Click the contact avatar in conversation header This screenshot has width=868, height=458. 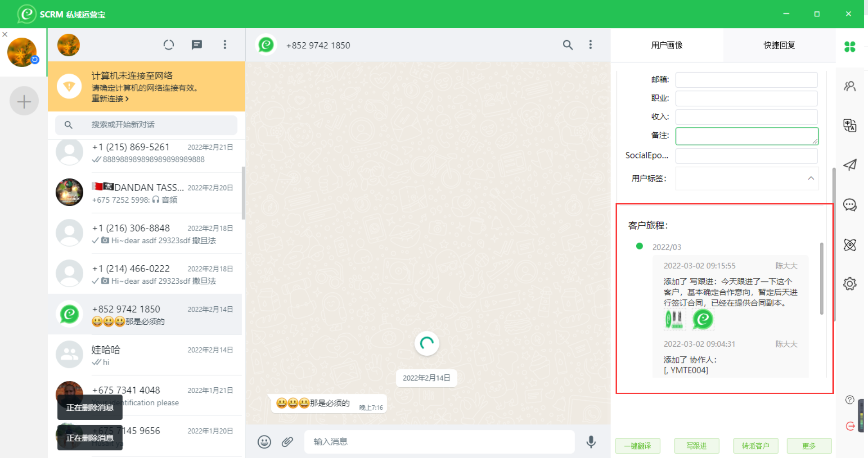266,45
